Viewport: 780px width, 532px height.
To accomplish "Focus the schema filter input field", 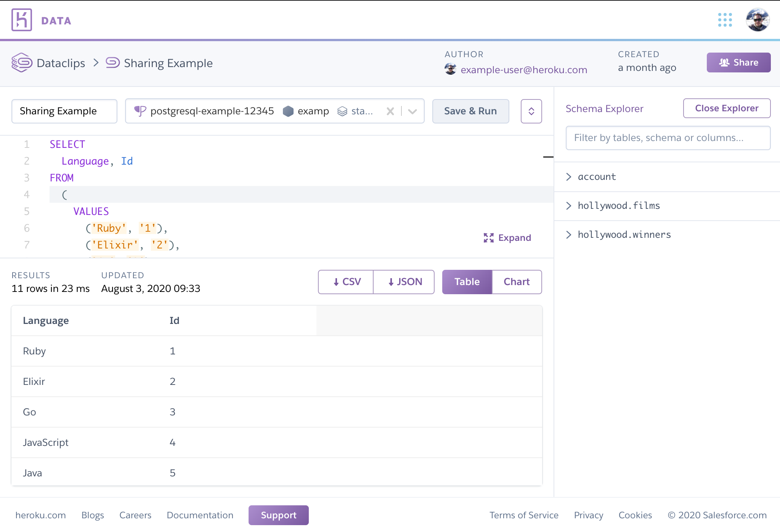I will [668, 138].
